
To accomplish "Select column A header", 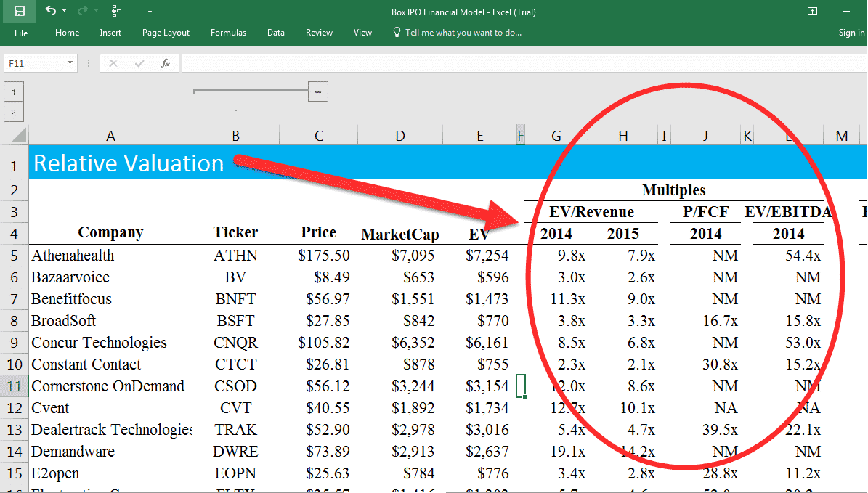I will click(x=110, y=136).
